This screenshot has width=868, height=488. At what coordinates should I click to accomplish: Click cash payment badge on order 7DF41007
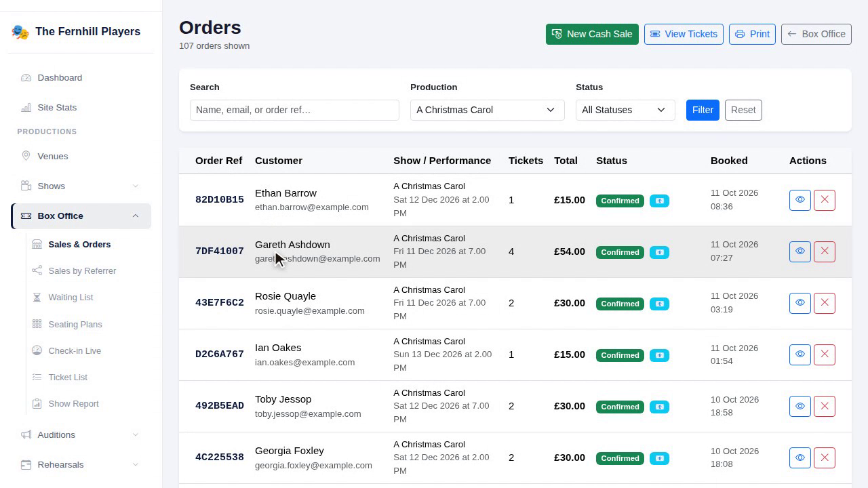[659, 252]
